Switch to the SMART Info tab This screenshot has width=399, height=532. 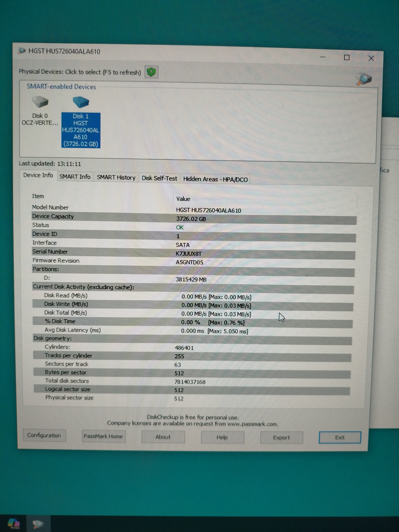[x=75, y=177]
